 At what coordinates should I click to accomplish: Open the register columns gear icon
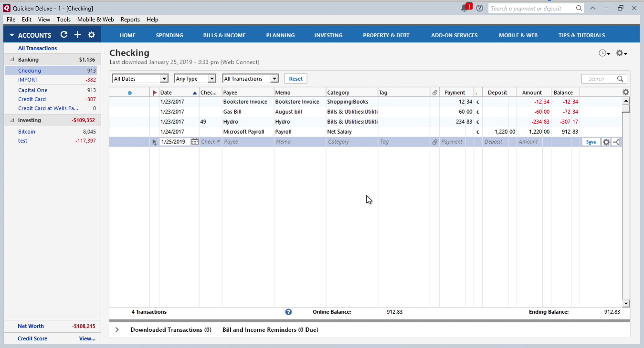coord(626,92)
